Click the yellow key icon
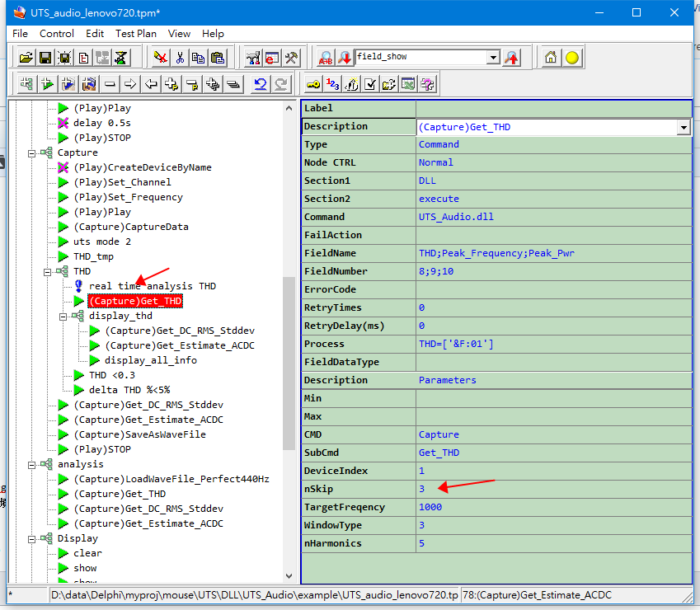The width and height of the screenshot is (700, 610). (313, 84)
